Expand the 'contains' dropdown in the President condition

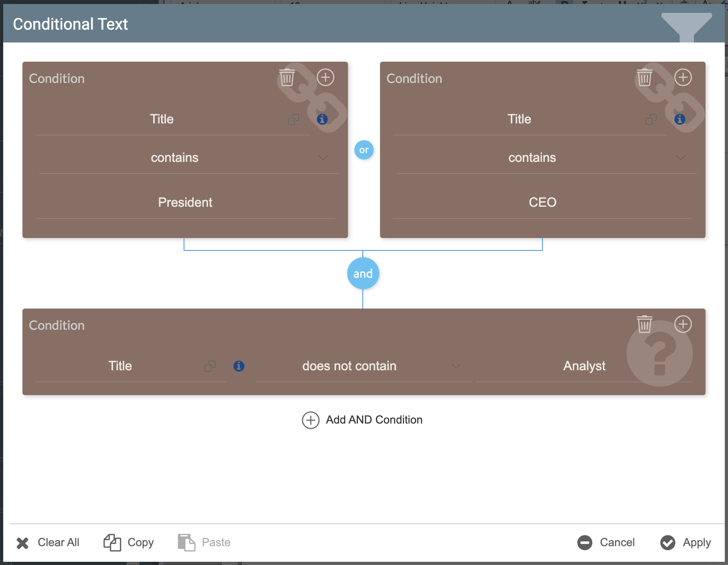coord(323,157)
